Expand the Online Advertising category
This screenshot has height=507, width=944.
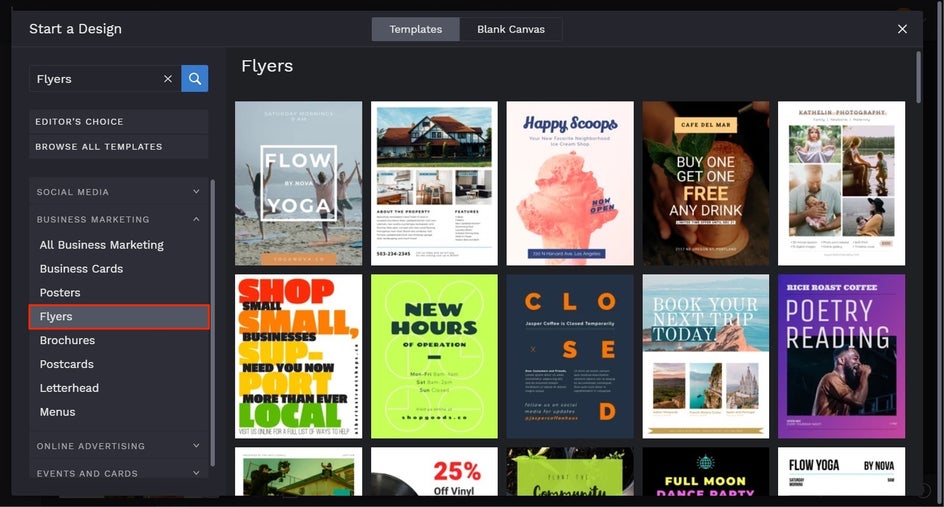[119, 446]
